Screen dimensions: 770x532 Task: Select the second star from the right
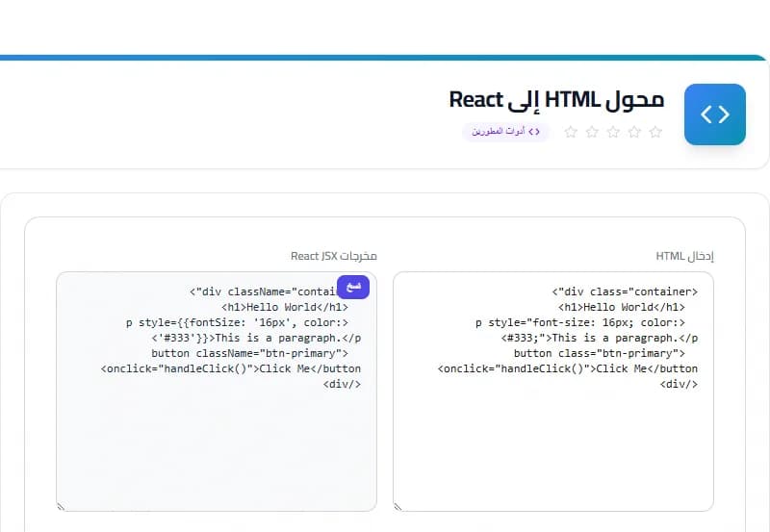tap(634, 132)
